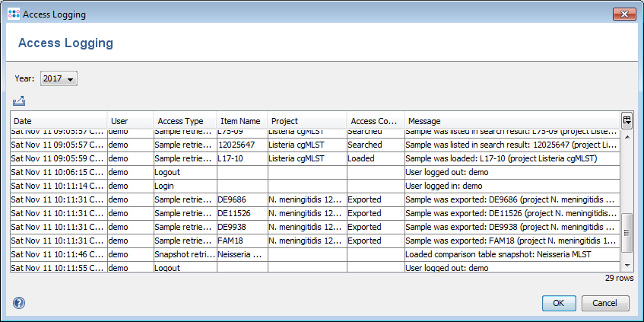Click the export table icon
The image size is (644, 322).
(x=19, y=100)
